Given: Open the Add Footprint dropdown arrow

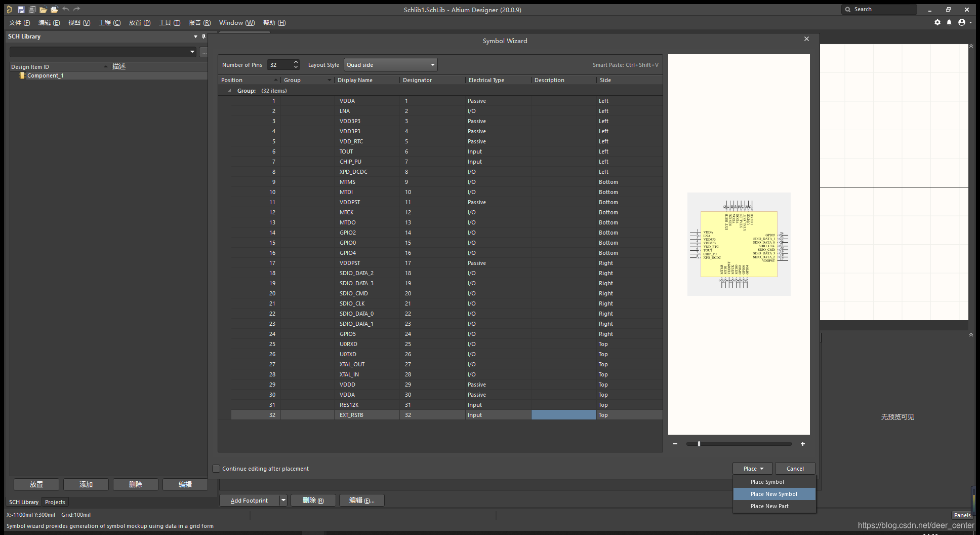Looking at the screenshot, I should pyautogui.click(x=283, y=501).
